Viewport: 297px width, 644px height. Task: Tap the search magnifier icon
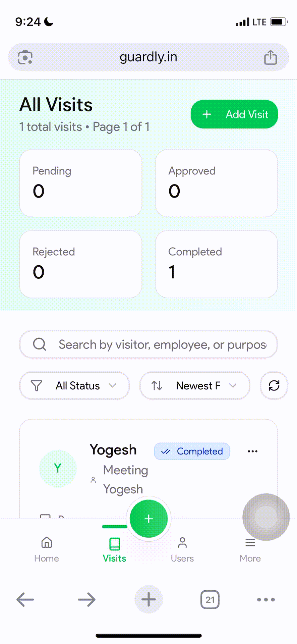[x=40, y=344]
